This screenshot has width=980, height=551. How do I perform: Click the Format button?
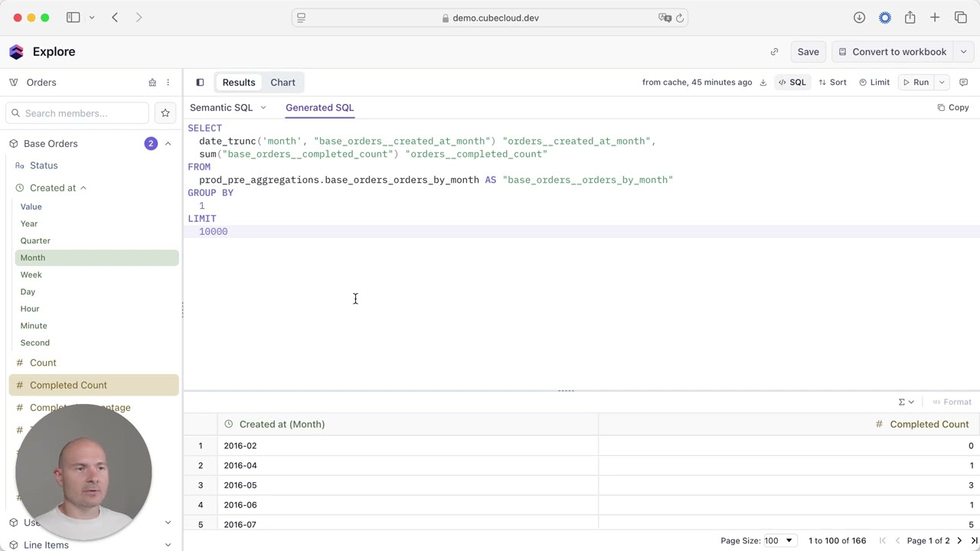(x=952, y=402)
